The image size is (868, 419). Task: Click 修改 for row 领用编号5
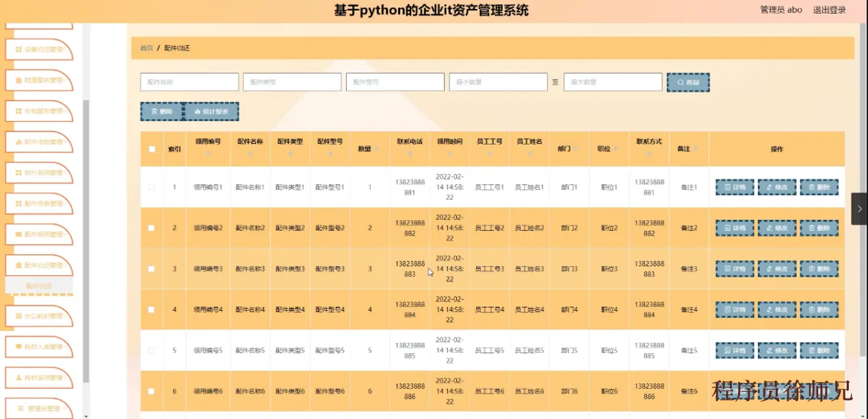(x=777, y=351)
